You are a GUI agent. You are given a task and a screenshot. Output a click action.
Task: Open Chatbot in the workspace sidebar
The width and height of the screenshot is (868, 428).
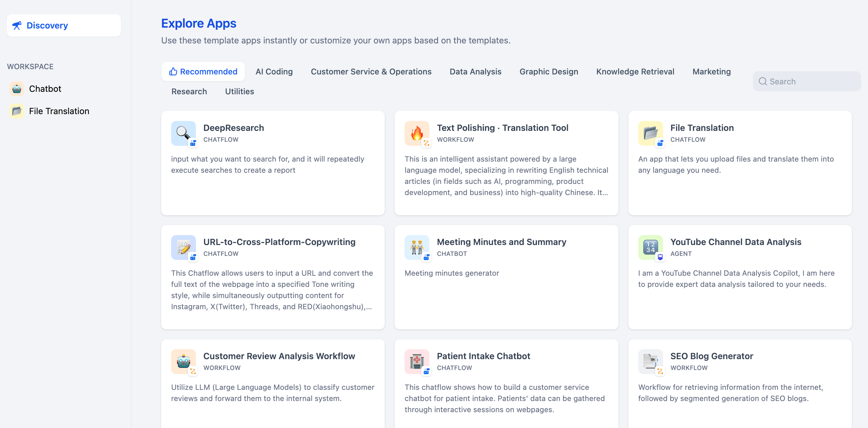45,89
